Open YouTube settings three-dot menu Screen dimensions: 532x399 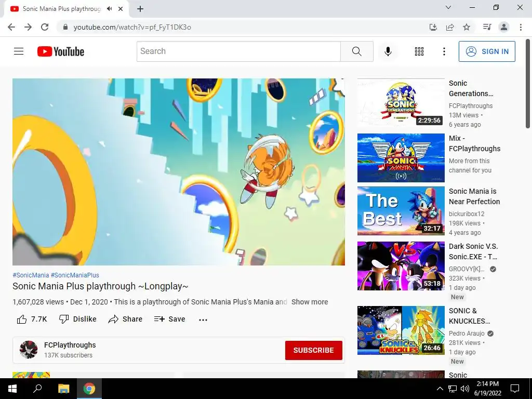444,51
